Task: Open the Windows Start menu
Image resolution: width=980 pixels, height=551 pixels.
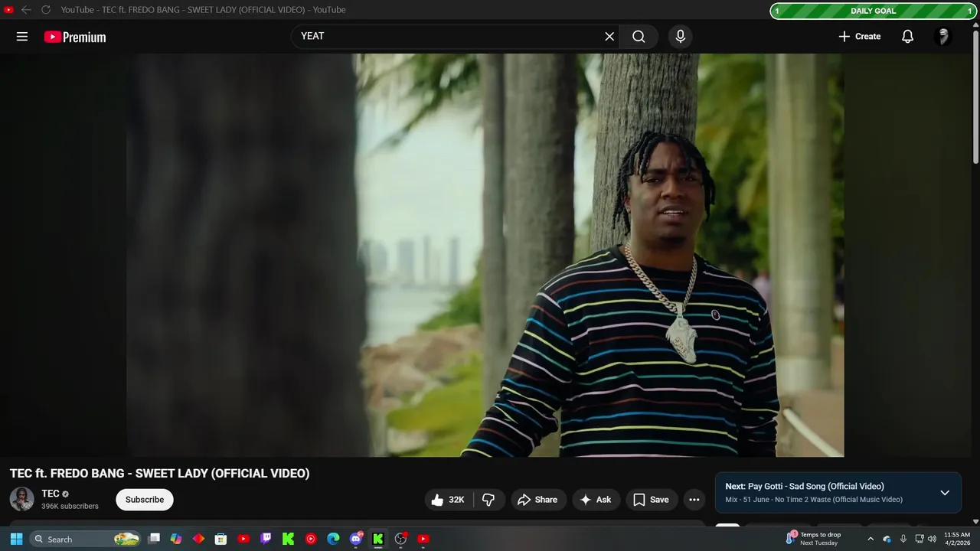Action: pyautogui.click(x=16, y=539)
